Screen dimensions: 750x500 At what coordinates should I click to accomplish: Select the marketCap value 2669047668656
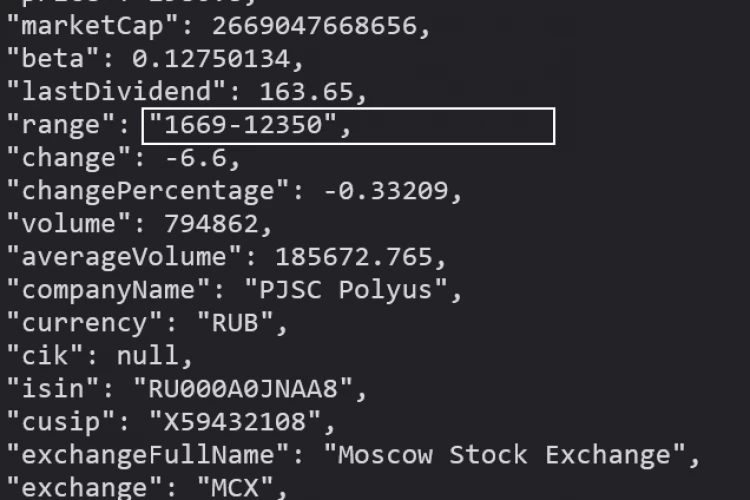[314, 26]
